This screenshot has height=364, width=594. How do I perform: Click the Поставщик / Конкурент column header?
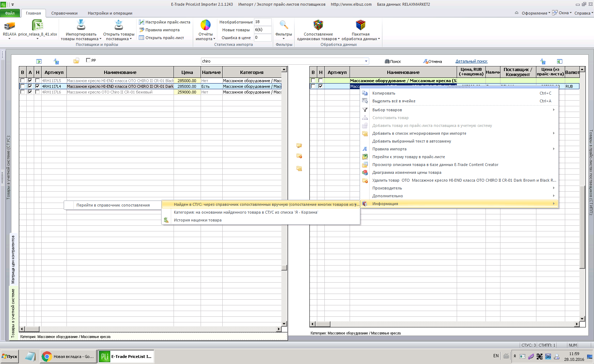pyautogui.click(x=518, y=72)
